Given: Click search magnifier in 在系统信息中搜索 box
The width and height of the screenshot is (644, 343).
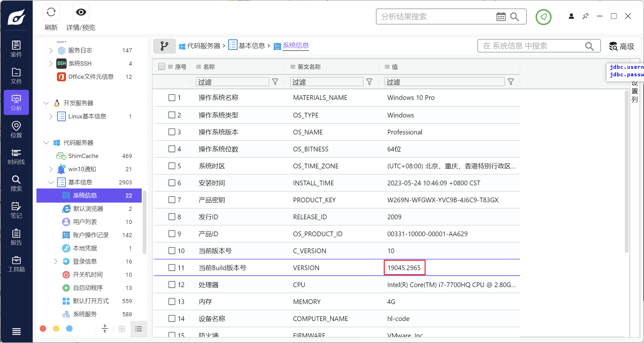Looking at the screenshot, I should [590, 46].
